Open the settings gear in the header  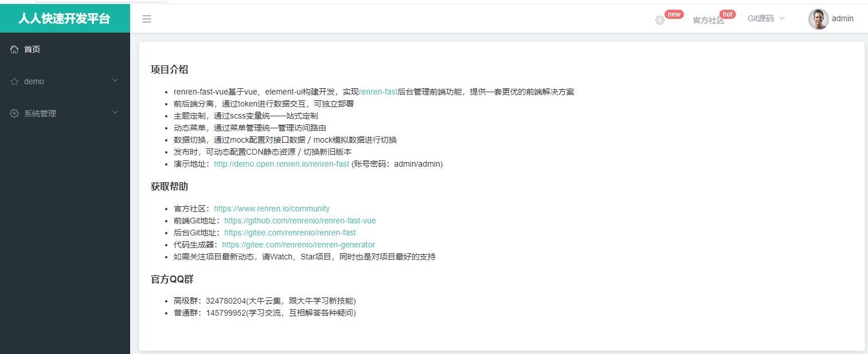[x=660, y=20]
